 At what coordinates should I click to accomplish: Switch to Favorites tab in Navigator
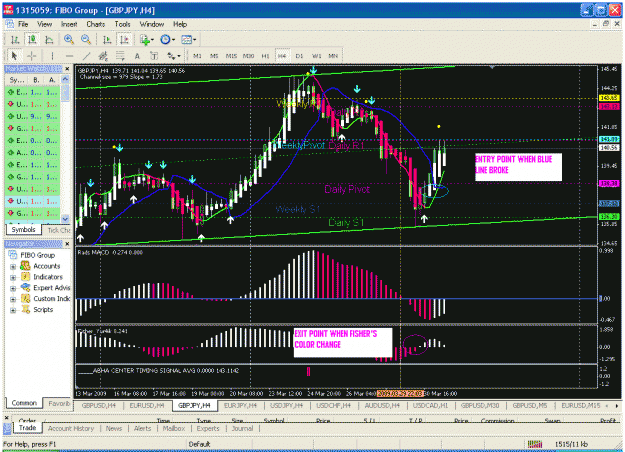(58, 403)
